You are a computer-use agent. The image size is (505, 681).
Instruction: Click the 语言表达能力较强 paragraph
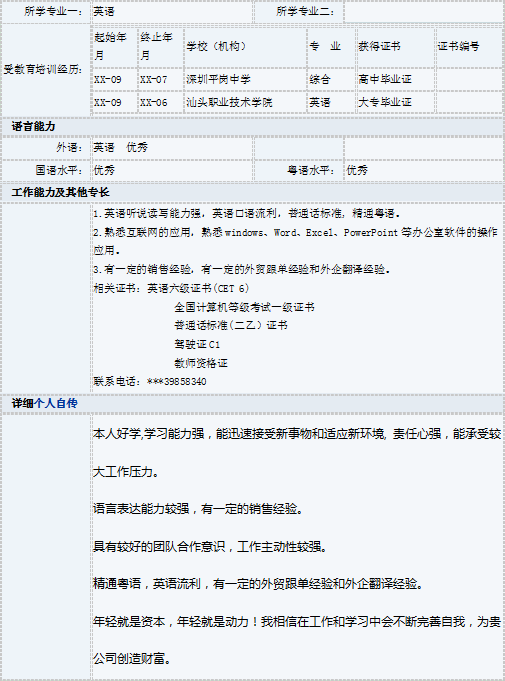198,509
